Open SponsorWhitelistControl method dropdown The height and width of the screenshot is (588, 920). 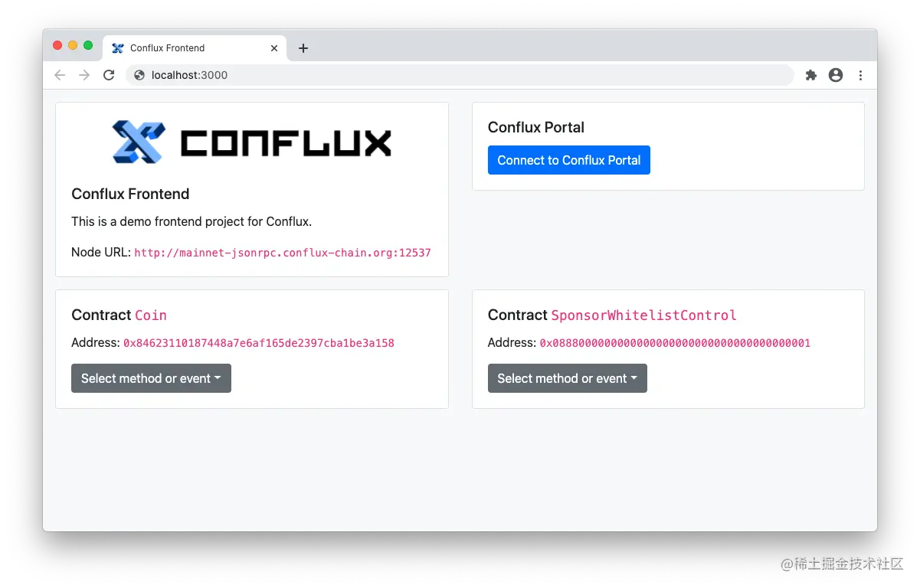tap(568, 378)
